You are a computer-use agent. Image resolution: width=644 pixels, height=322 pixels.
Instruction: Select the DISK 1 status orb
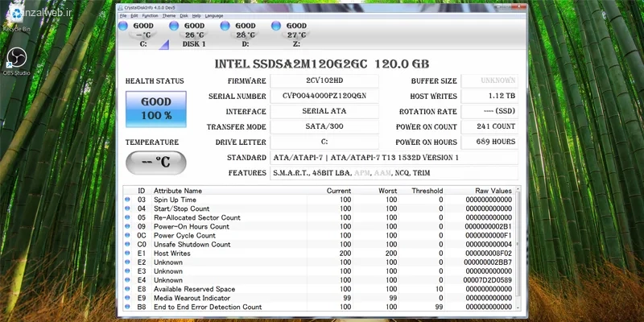coord(174,26)
